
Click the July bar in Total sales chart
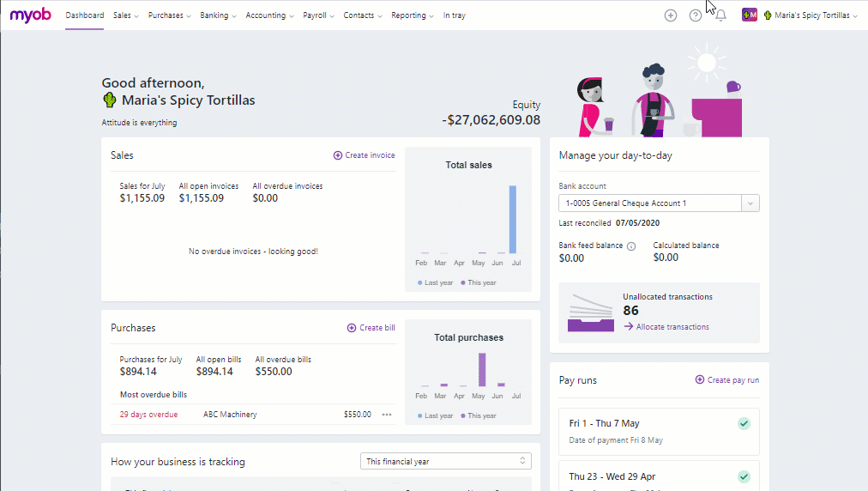514,219
